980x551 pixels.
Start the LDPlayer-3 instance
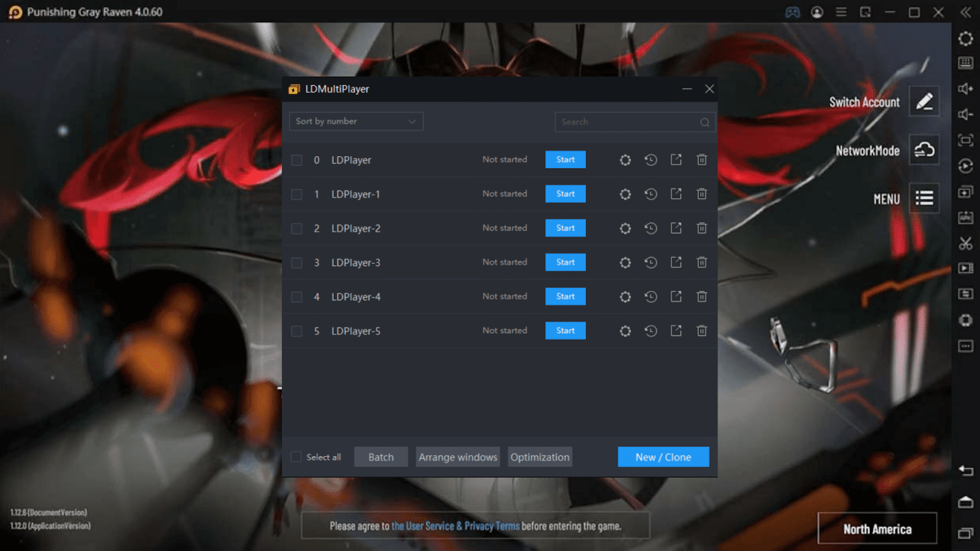tap(565, 263)
